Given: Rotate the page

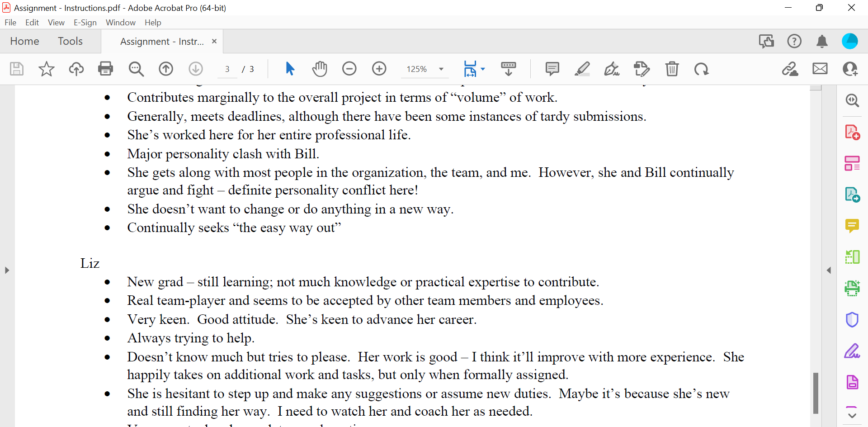Looking at the screenshot, I should [701, 69].
